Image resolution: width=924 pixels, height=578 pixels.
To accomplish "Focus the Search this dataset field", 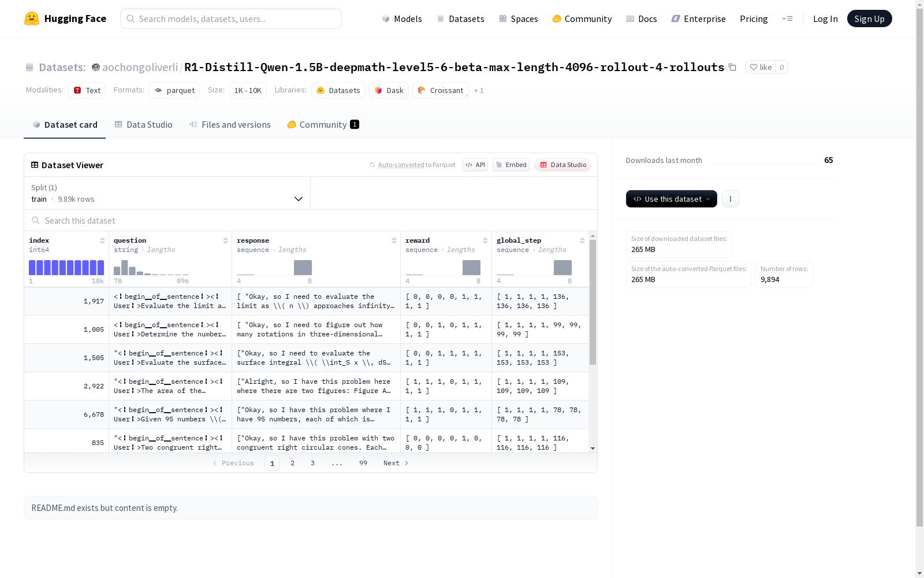I will [x=311, y=221].
